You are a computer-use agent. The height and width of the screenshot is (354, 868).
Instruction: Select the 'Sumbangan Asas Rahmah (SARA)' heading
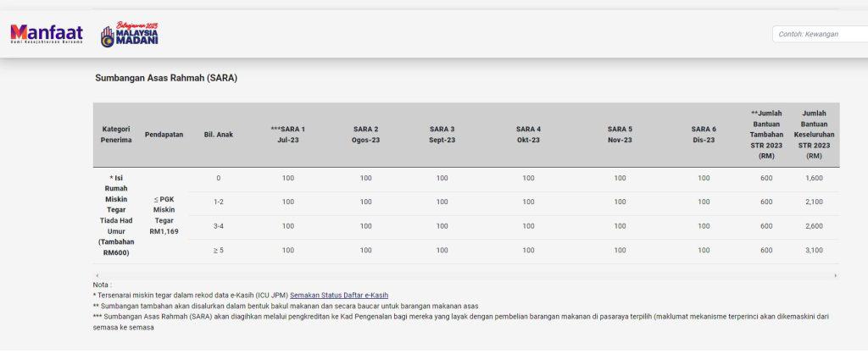(166, 78)
